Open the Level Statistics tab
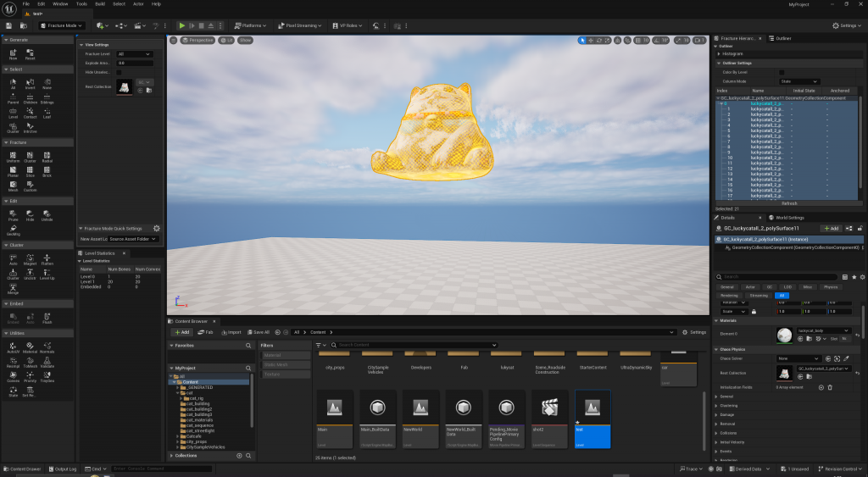This screenshot has height=477, width=868. [100, 252]
